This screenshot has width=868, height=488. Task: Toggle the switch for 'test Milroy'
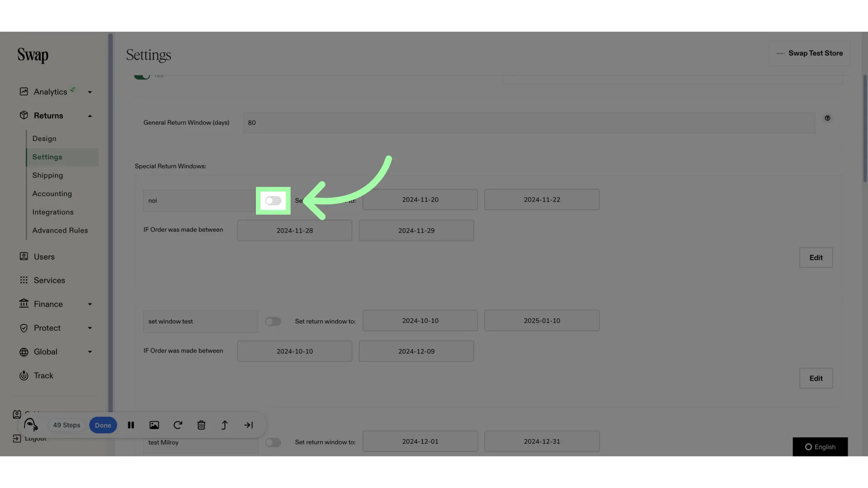273,442
